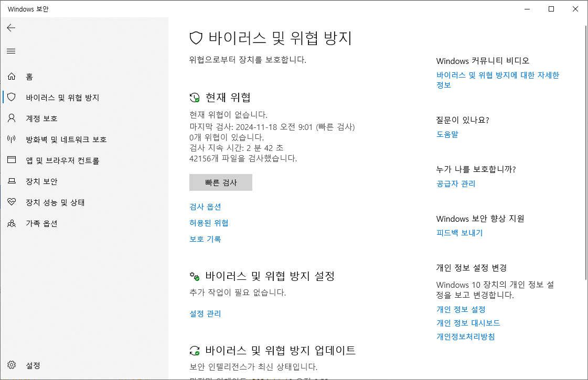This screenshot has height=380, width=588.
Task: Click the Windows 커뮤니티 비디오 heading
Action: pyautogui.click(x=483, y=61)
